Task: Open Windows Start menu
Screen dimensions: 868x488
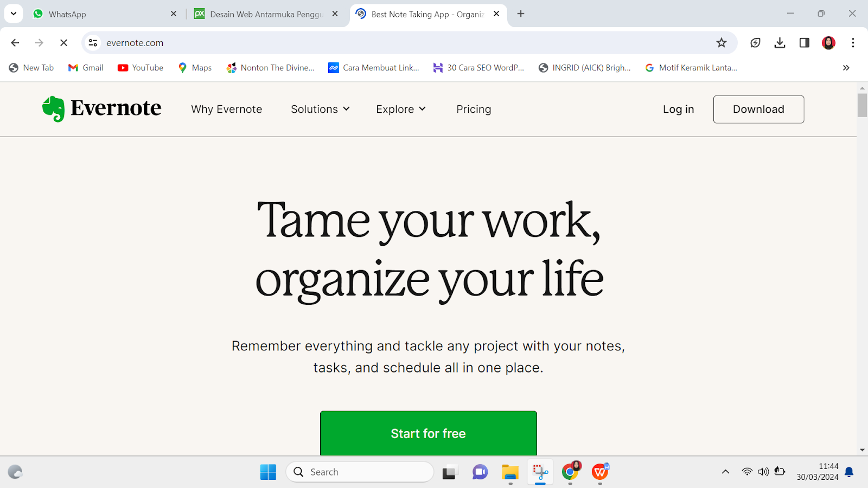Action: (x=268, y=472)
